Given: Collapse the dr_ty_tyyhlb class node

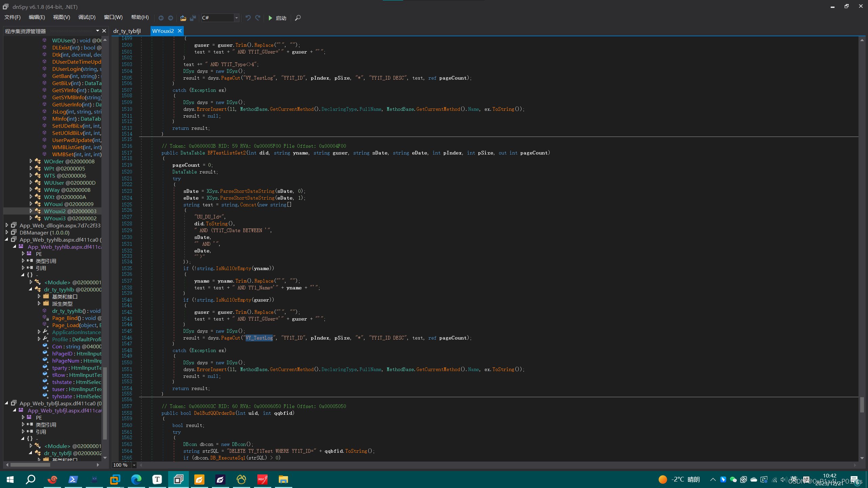Looking at the screenshot, I should tap(31, 289).
